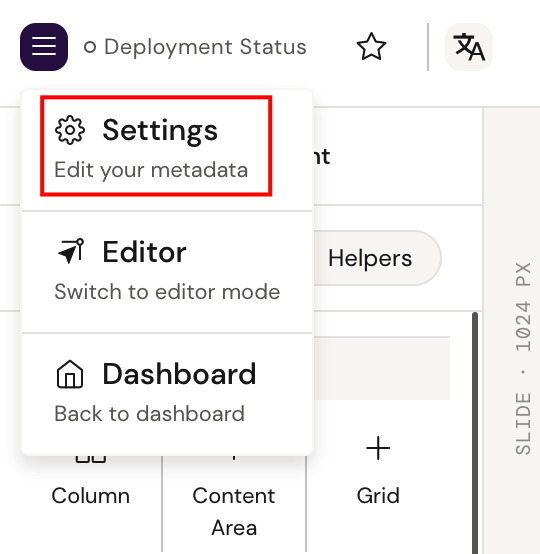Click the plus icon above Grid
This screenshot has width=540, height=554.
tap(378, 448)
